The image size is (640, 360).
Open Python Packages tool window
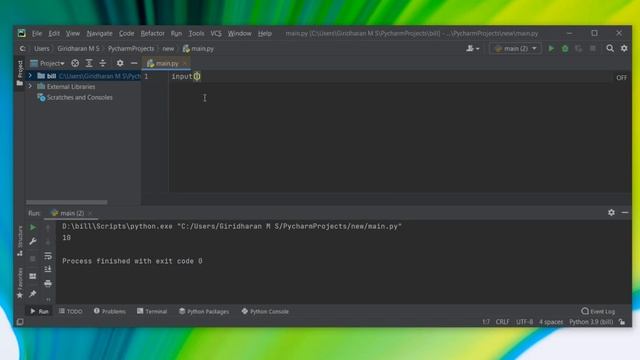(x=204, y=311)
